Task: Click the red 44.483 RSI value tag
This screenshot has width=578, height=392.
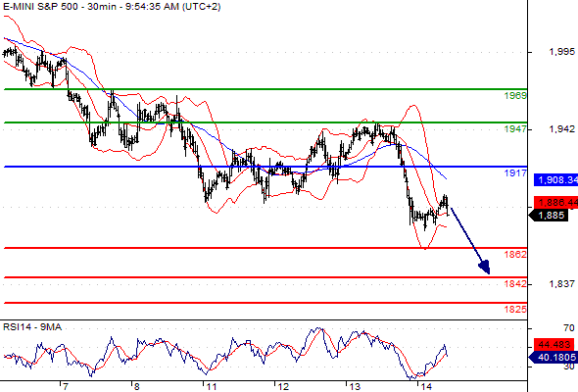Action: 554,345
